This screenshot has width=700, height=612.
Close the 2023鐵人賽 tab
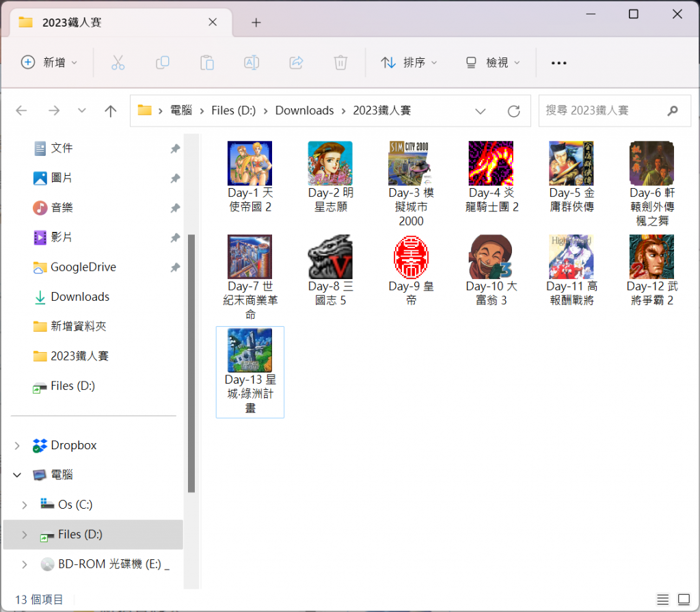tap(213, 22)
